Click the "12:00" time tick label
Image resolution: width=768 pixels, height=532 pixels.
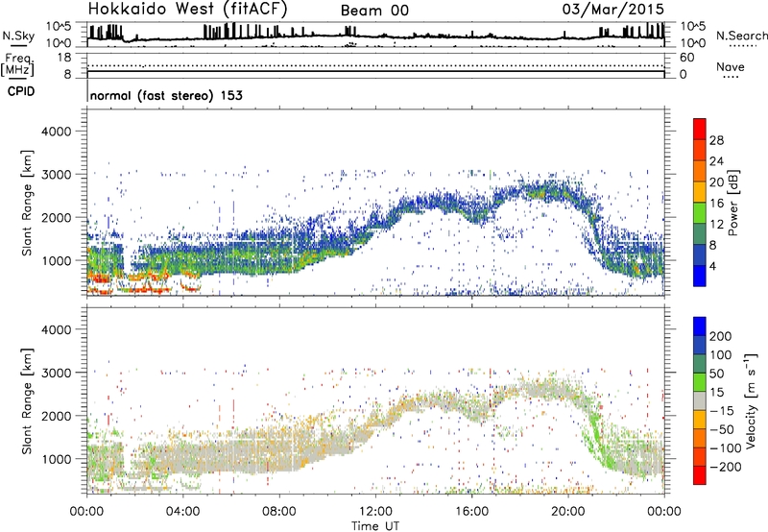pos(375,512)
